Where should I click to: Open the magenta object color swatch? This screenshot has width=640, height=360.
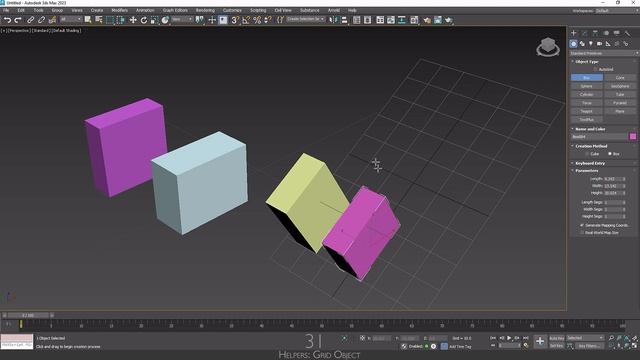point(633,137)
